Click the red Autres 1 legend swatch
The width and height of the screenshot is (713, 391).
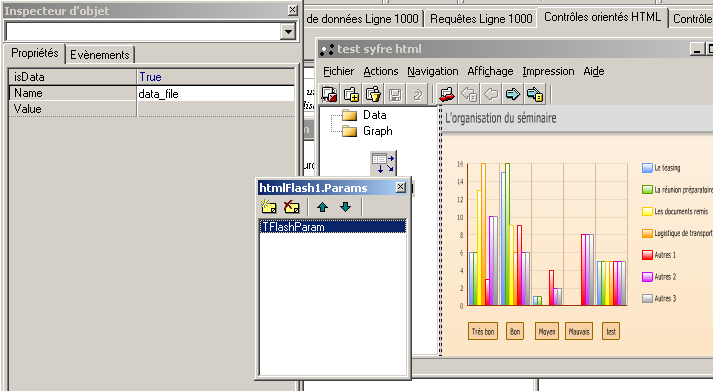647,255
